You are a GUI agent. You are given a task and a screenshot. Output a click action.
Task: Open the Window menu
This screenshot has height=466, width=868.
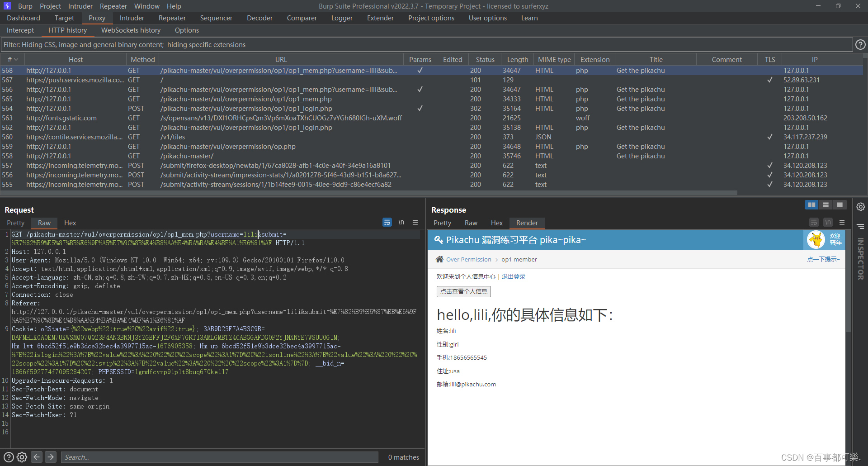(147, 6)
